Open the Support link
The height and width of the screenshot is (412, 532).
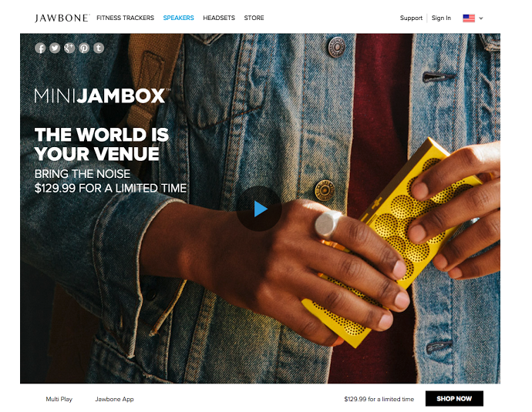pyautogui.click(x=411, y=18)
